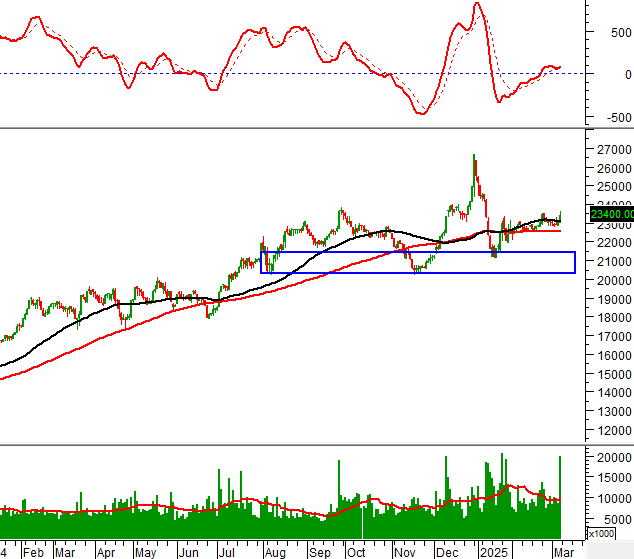This screenshot has height=559, width=634.
Task: Click the Nov label on time axis
Action: coord(405,553)
